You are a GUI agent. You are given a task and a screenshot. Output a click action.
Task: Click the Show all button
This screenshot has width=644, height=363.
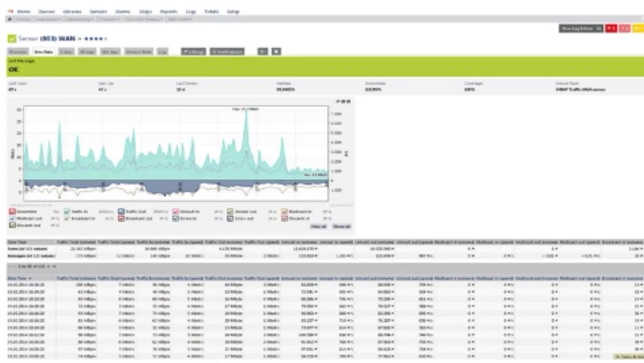click(x=341, y=226)
